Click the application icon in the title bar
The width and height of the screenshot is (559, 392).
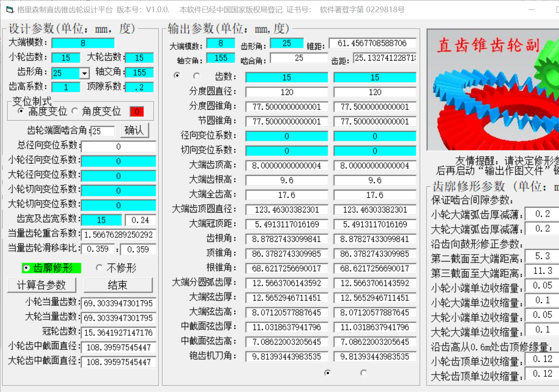[10, 9]
